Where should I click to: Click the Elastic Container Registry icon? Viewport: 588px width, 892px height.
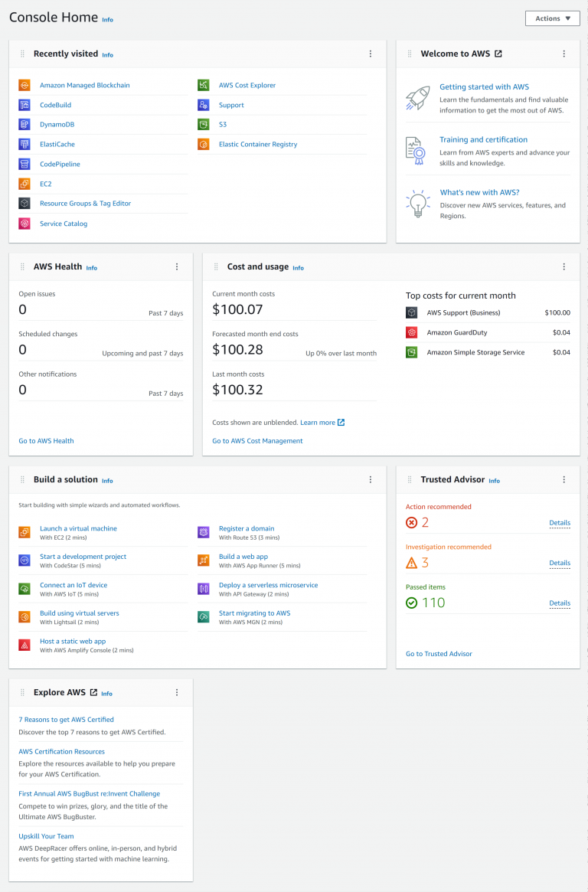click(x=204, y=145)
